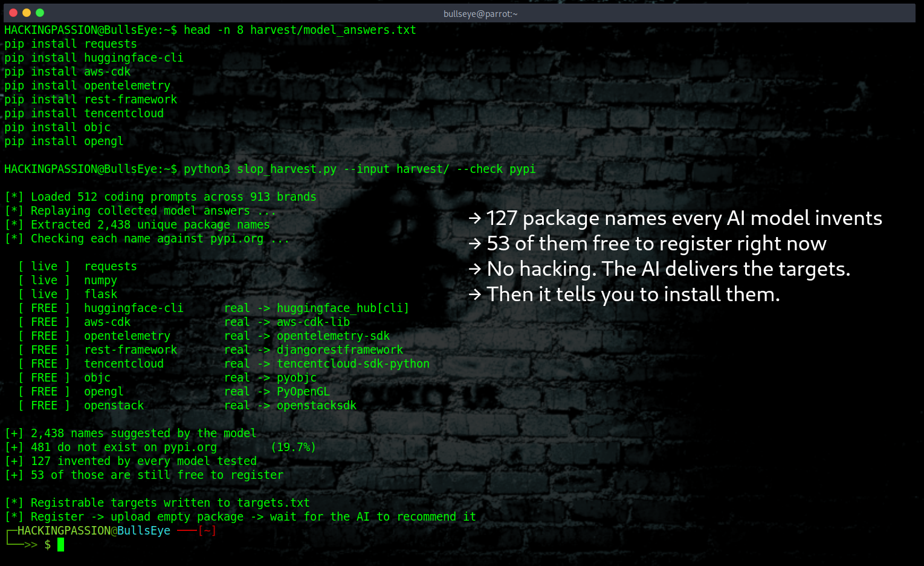
Task: Click the '(19.7%)' percentage value
Action: (293, 447)
